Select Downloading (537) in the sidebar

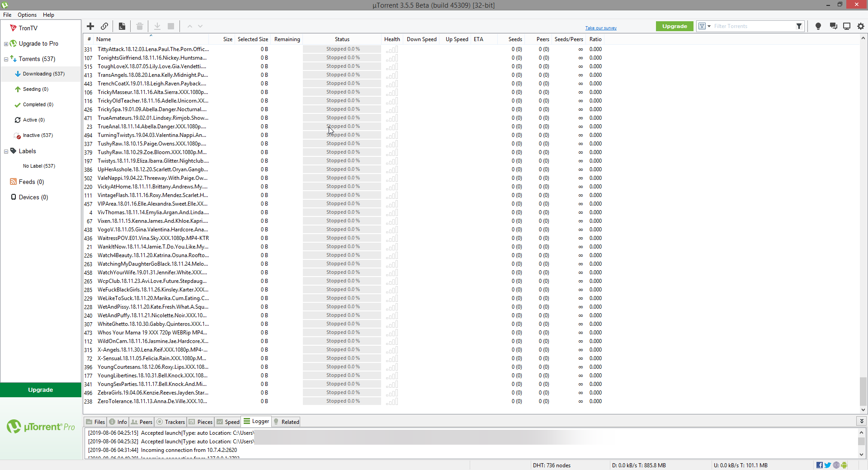tap(43, 74)
